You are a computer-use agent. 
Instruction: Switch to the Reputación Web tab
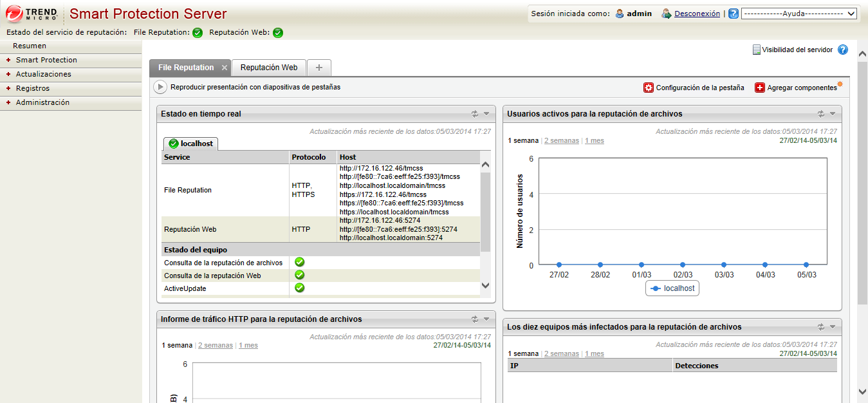click(x=269, y=68)
